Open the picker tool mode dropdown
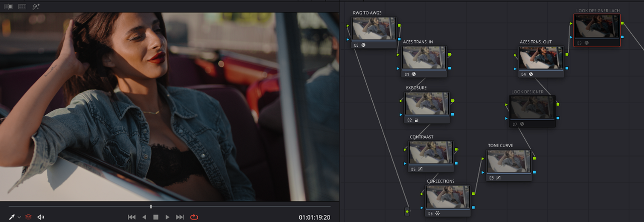Screen dimensions: 644x222 pos(19,217)
